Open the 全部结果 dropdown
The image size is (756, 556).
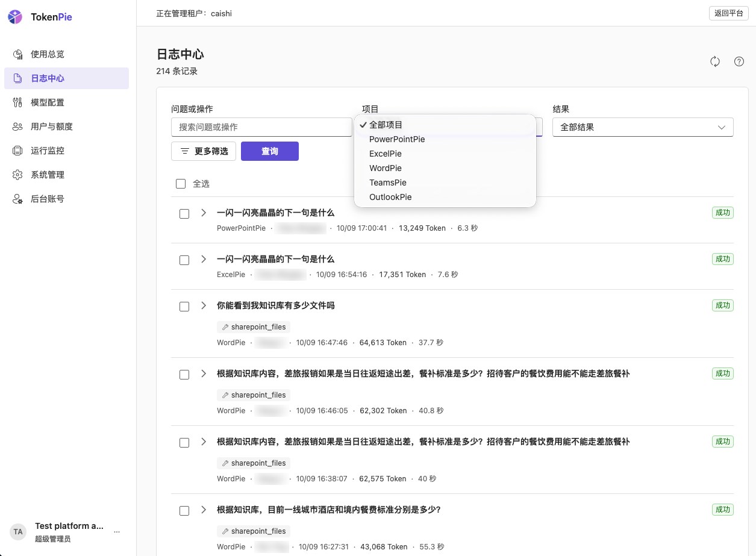pos(643,127)
